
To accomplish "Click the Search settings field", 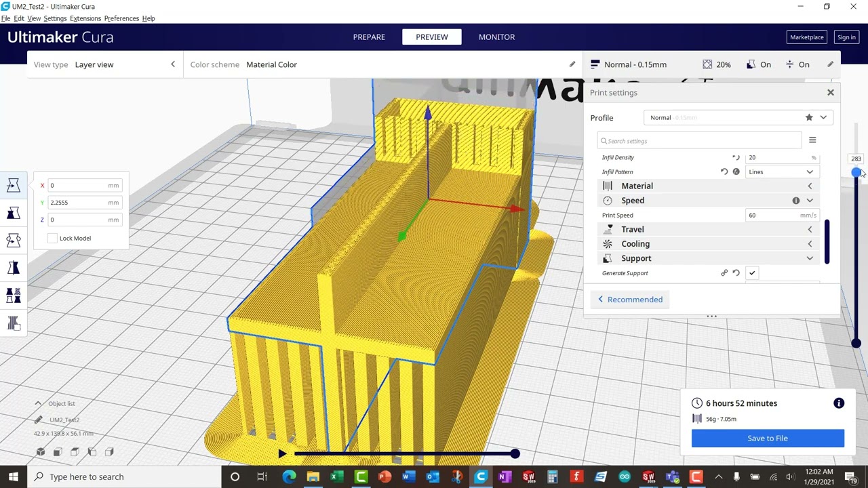I will (x=699, y=140).
